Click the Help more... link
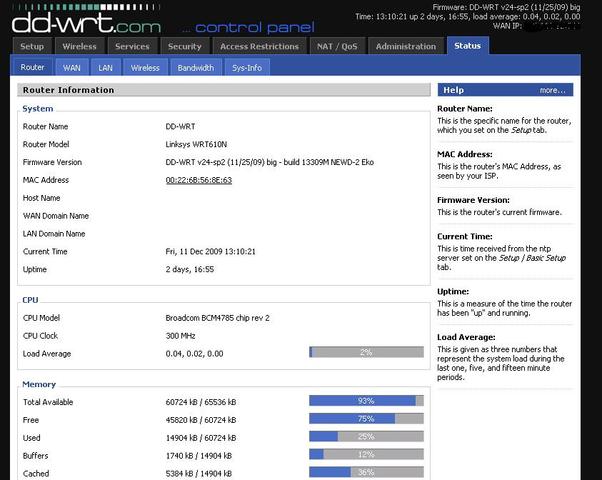The image size is (602, 480). click(552, 90)
